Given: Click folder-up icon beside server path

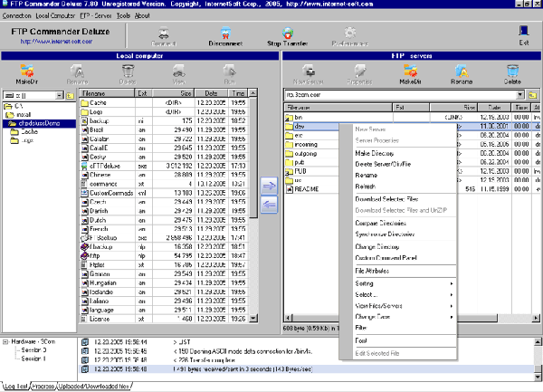Looking at the screenshot, I should click(x=534, y=93).
